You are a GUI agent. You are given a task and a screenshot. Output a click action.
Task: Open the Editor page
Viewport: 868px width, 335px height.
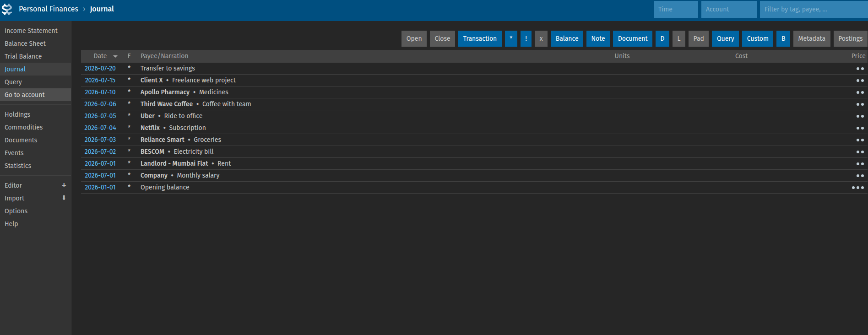(x=13, y=185)
